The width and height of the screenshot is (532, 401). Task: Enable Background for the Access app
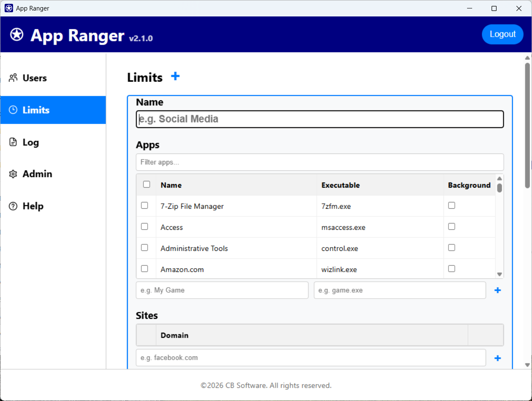point(451,226)
